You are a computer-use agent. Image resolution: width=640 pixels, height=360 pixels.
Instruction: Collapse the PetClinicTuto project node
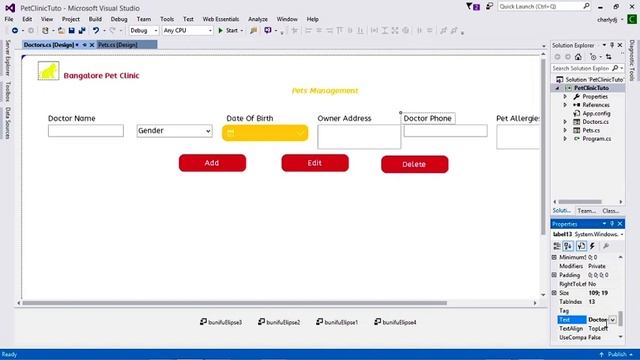click(558, 88)
